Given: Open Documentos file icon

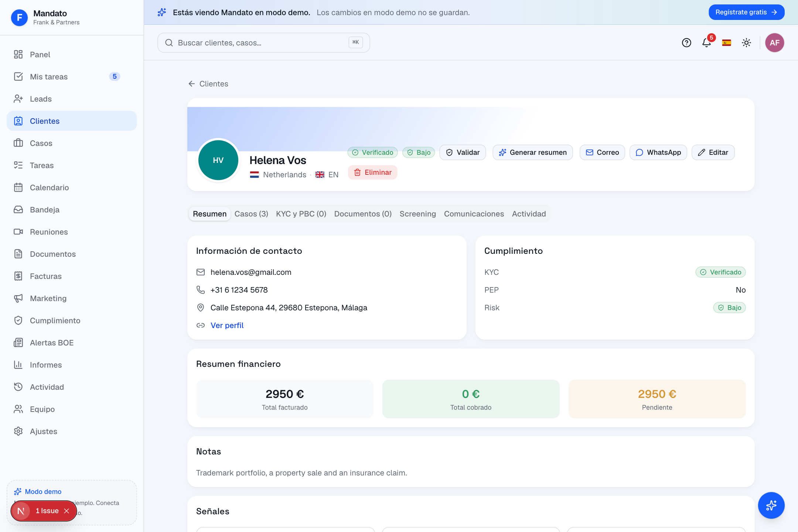Looking at the screenshot, I should 18,254.
